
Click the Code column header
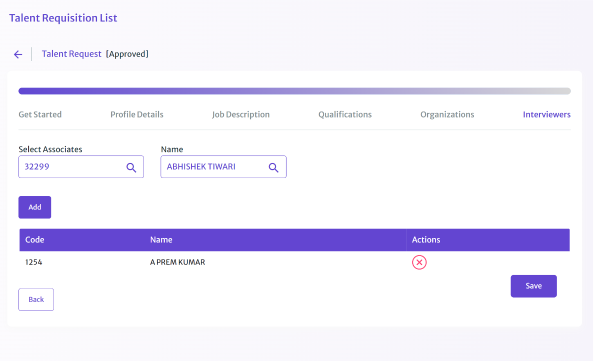coord(35,240)
